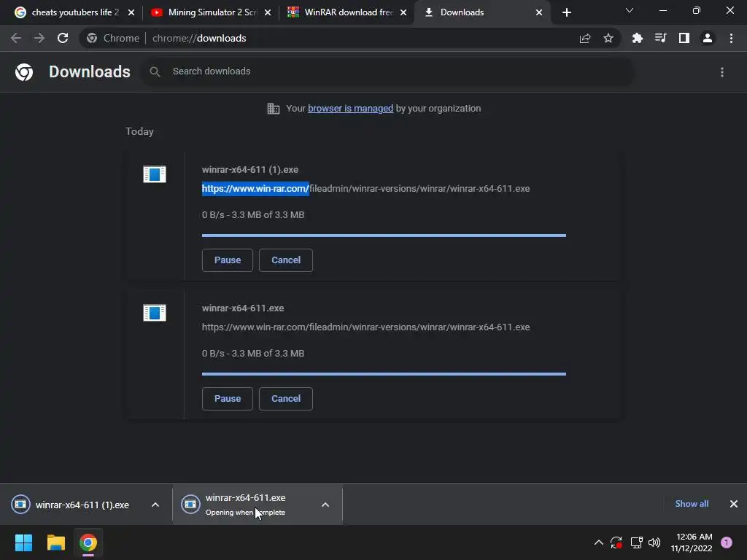Click the Chrome logo beside Downloads title
747x560 pixels.
24,72
